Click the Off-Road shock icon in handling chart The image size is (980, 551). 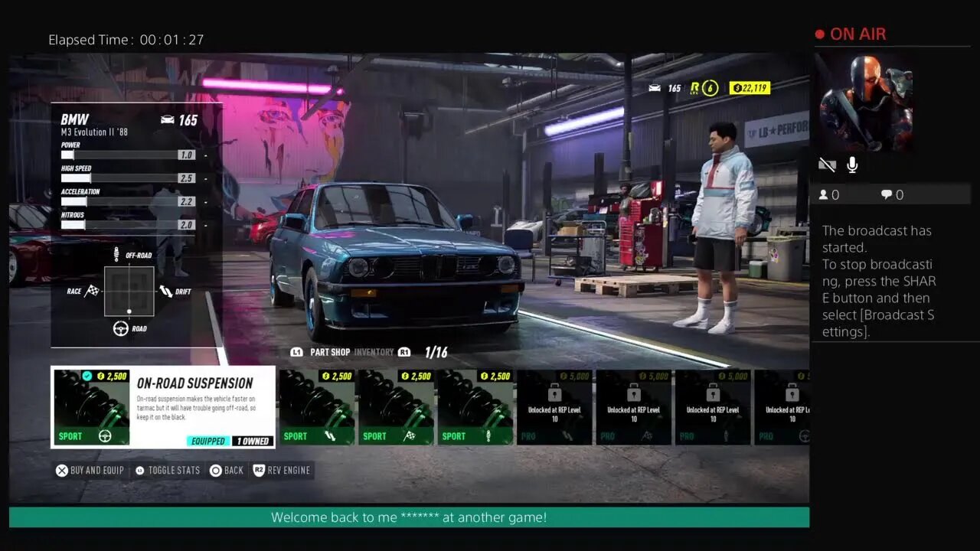coord(116,254)
